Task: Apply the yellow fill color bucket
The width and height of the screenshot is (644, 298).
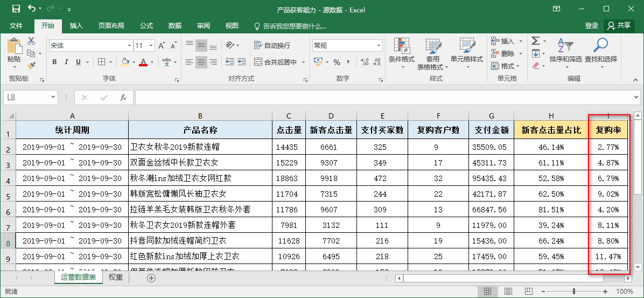Action: (125, 62)
